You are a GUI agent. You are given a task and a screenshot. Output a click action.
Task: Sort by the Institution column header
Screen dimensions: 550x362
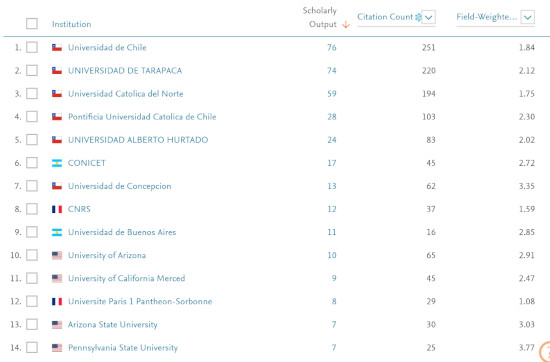click(x=72, y=24)
